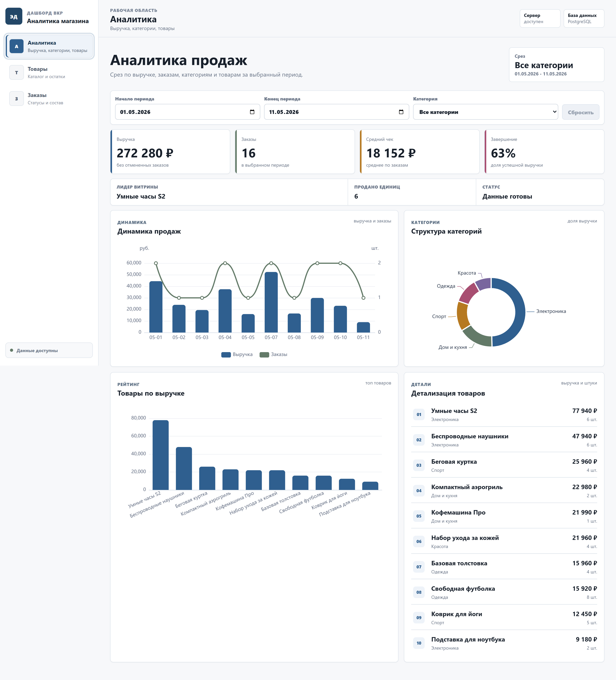Viewport: 616px width, 680px height.
Task: Click the Продано единиц value 6
Action: click(x=356, y=196)
